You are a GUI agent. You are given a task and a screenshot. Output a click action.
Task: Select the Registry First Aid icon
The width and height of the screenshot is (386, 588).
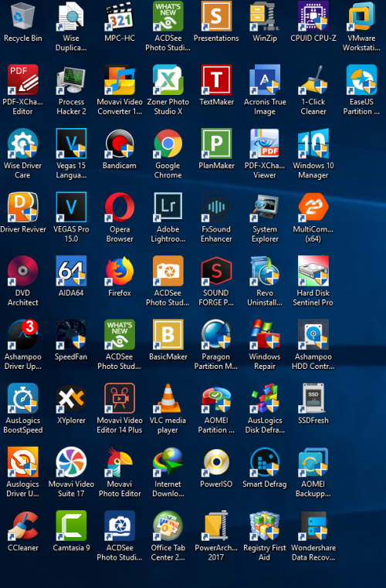[265, 525]
